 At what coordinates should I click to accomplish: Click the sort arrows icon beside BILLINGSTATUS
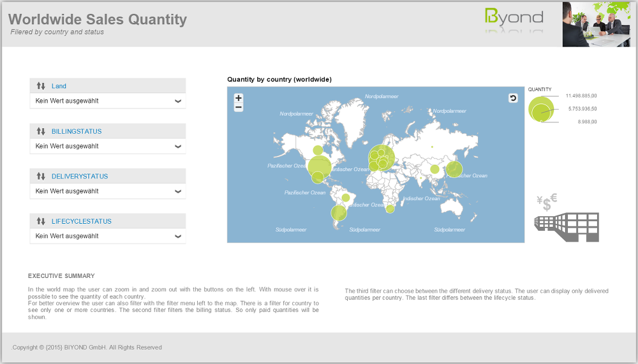41,131
